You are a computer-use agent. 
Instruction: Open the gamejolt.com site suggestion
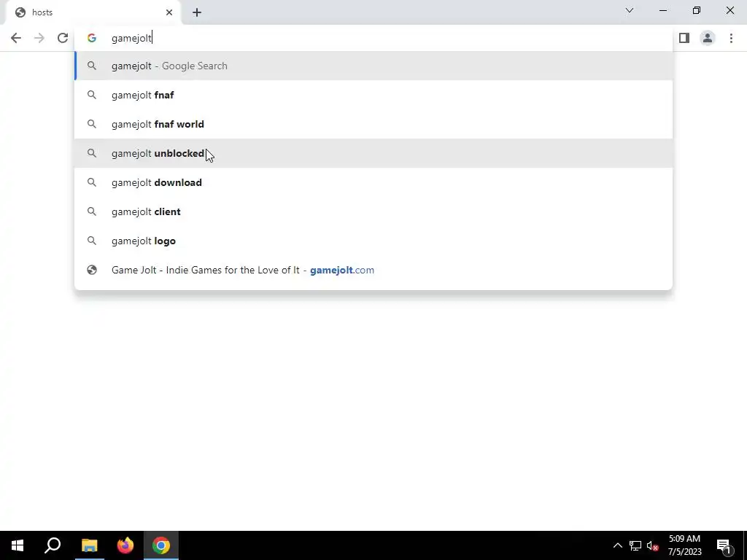click(373, 270)
